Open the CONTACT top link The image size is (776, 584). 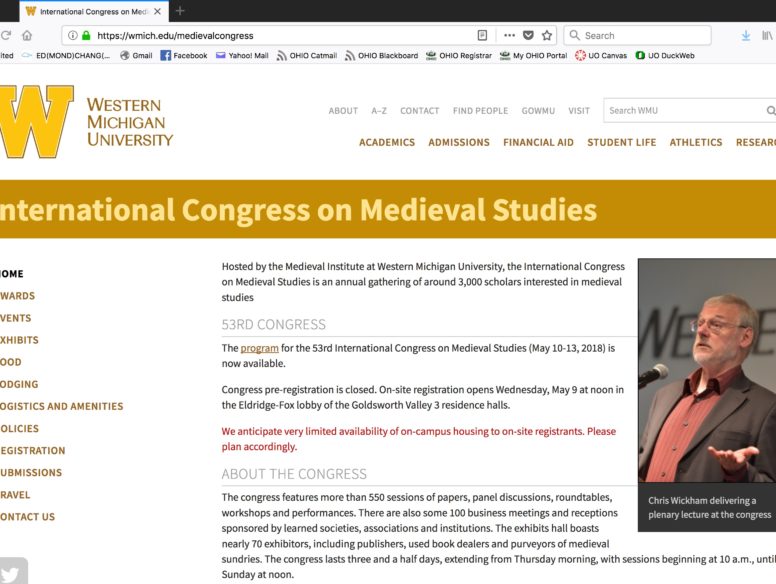click(420, 111)
